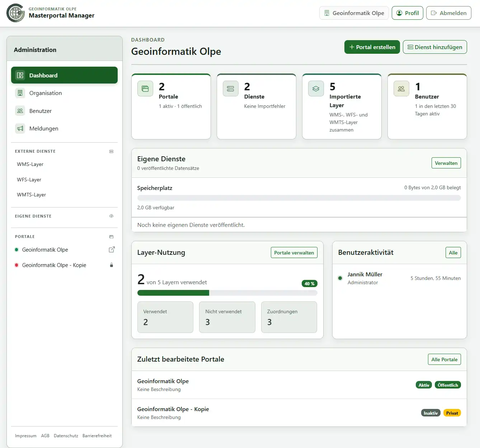
Task: Click the Portale section icon in sidebar
Action: point(111,237)
